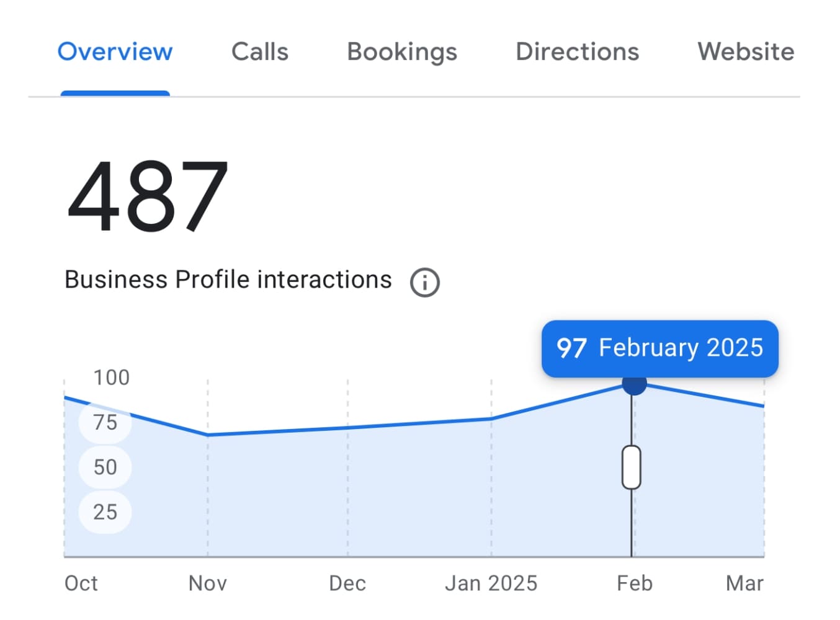Switch to the Calls tab
The width and height of the screenshot is (840, 620).
click(260, 52)
